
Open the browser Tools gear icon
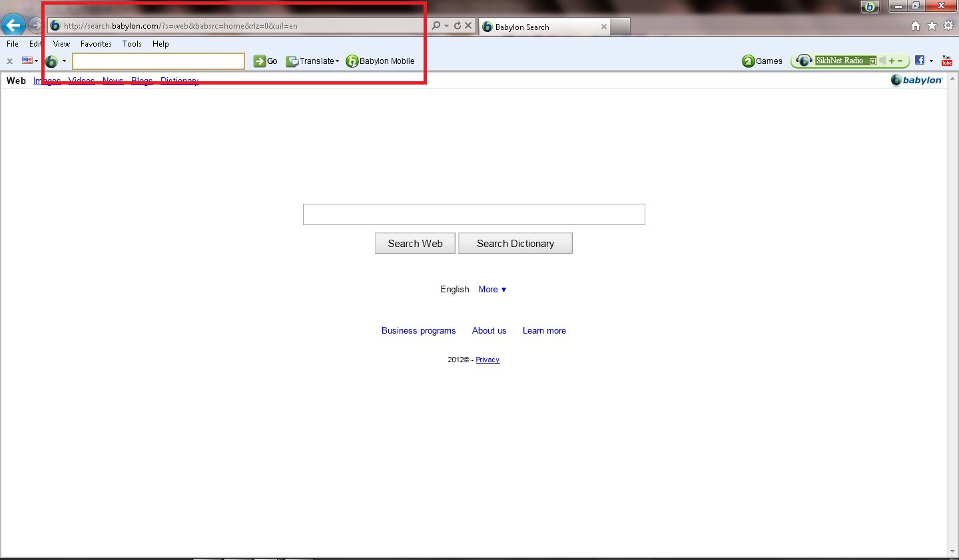click(948, 26)
